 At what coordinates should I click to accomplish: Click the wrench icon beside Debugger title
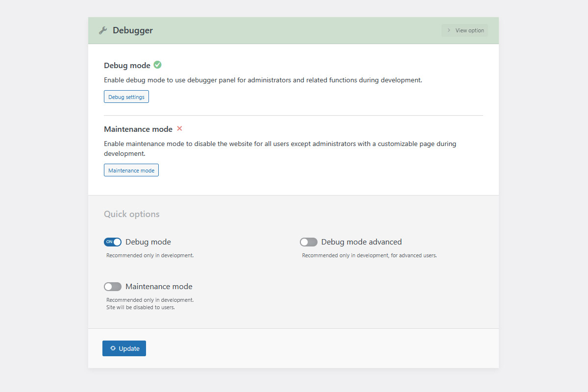tap(103, 30)
